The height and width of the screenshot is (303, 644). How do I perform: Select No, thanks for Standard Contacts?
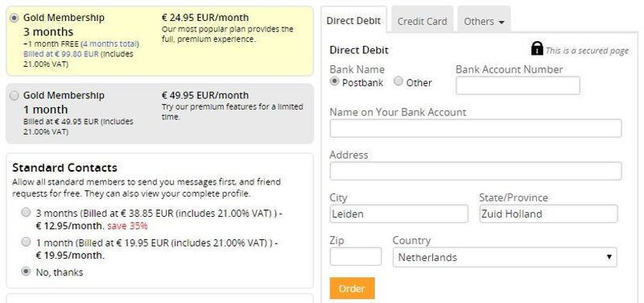[27, 272]
